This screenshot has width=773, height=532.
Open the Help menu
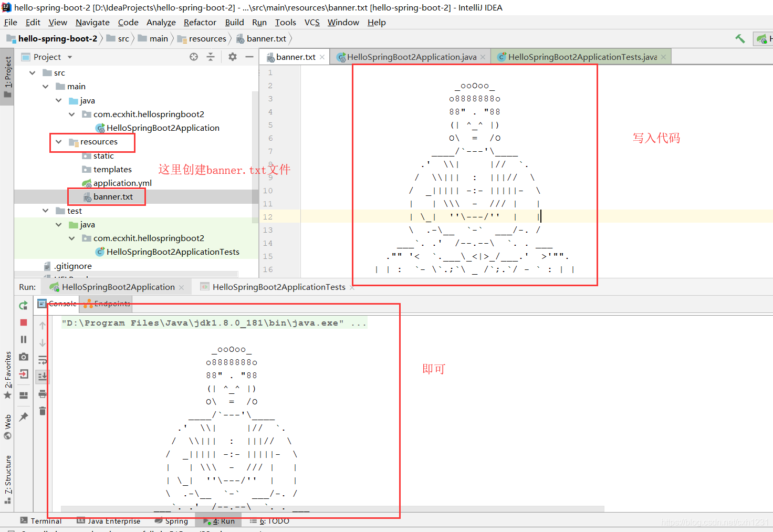[x=377, y=22]
